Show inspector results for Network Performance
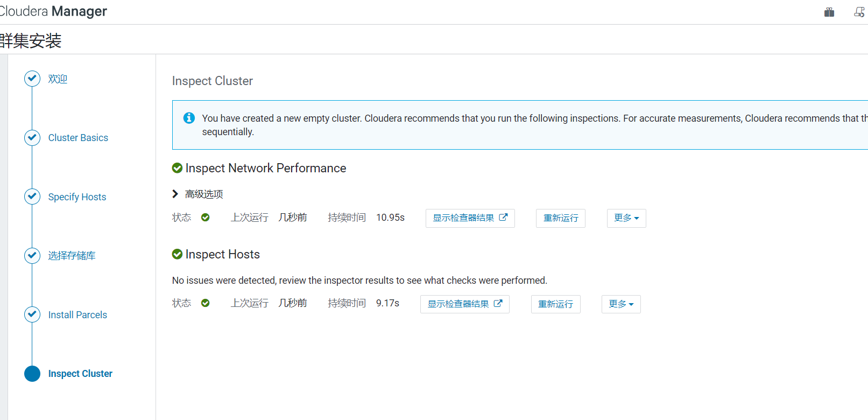Viewport: 868px width, 420px height. (x=470, y=218)
